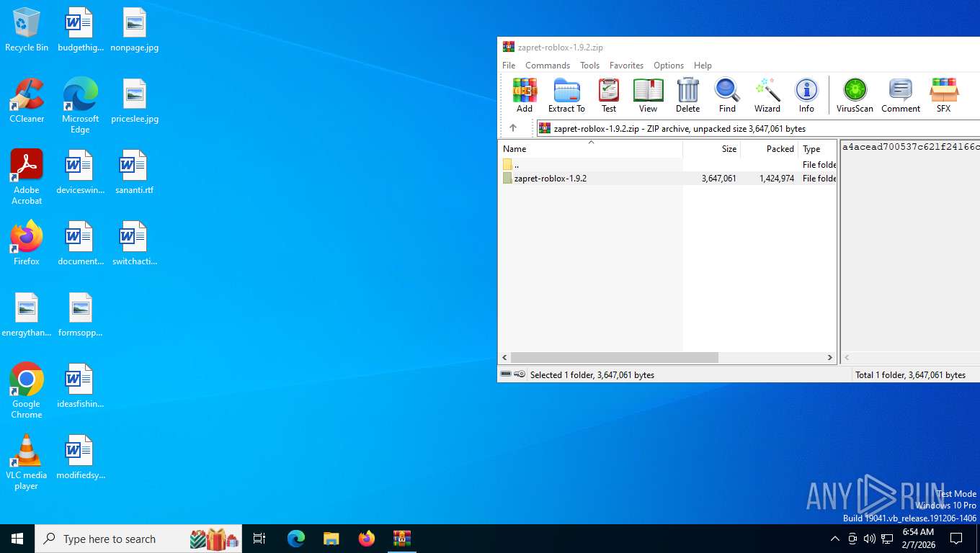
Task: Click the Delete toolbar icon
Action: (x=687, y=96)
